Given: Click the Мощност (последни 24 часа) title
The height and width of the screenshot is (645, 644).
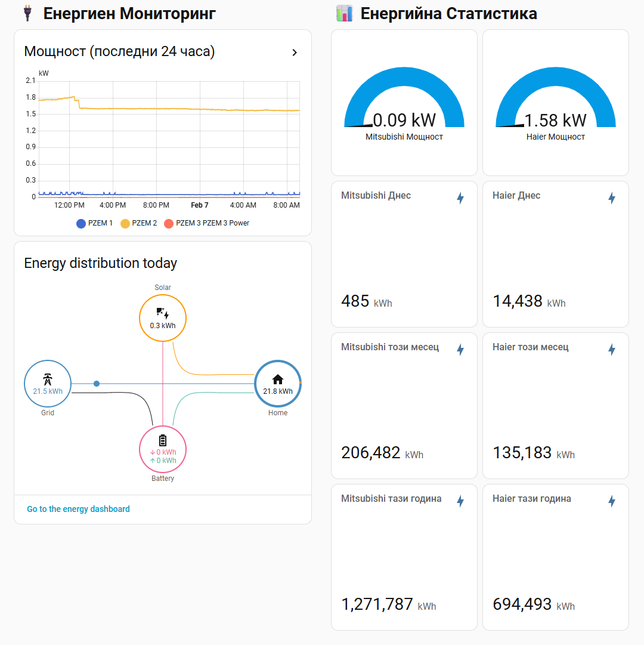Looking at the screenshot, I should (119, 52).
